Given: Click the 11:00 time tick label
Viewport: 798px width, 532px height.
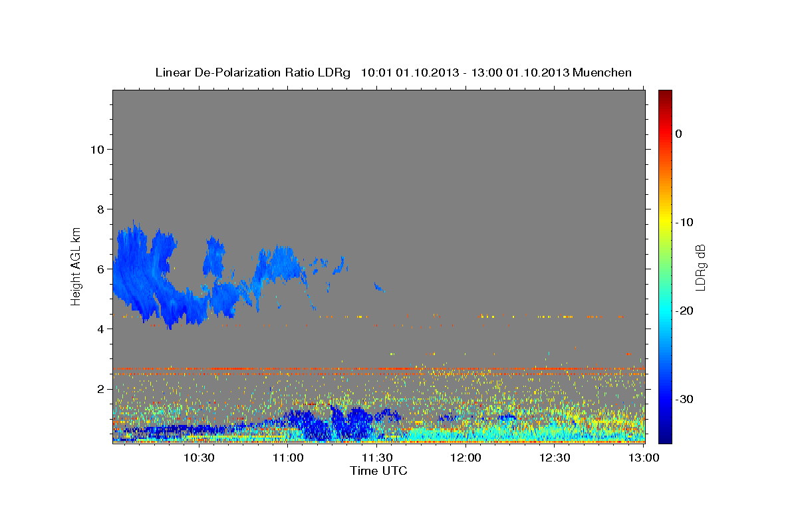Looking at the screenshot, I should coord(287,458).
